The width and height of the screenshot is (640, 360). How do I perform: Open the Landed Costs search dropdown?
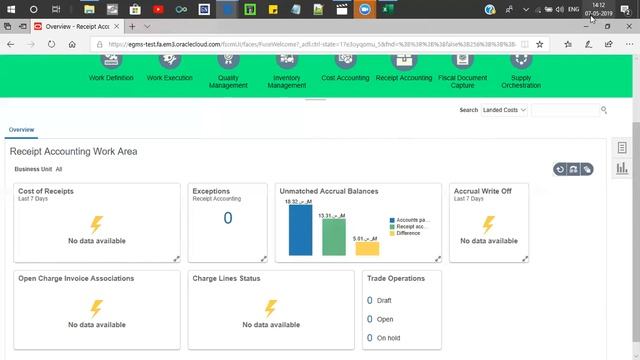504,110
